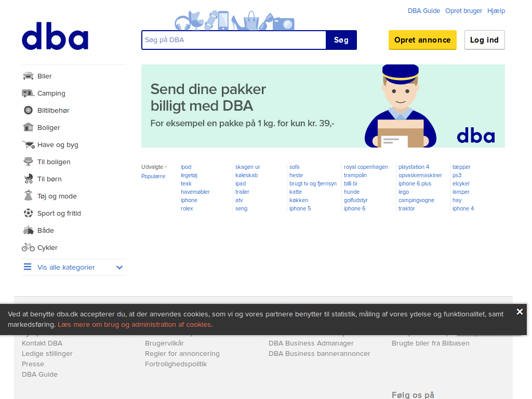Open the Hjælp link
The image size is (532, 399).
tap(496, 11)
